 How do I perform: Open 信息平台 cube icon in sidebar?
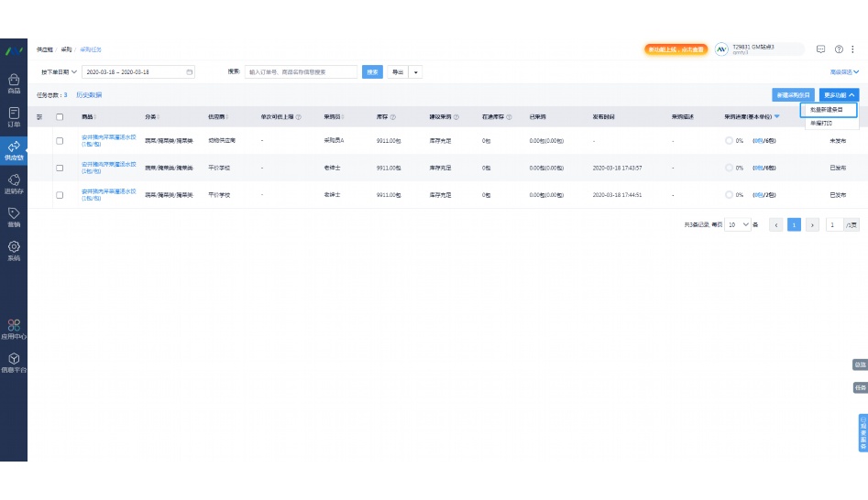(14, 364)
